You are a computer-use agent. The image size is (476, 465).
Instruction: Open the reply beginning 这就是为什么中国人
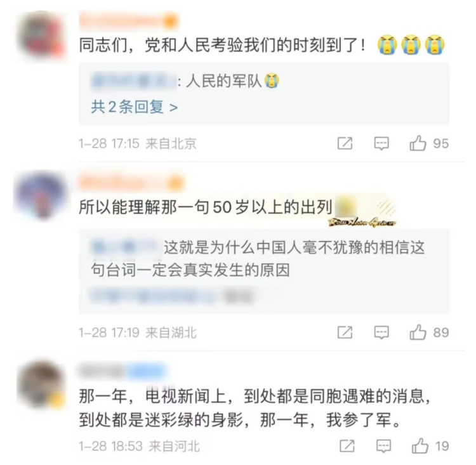[x=258, y=259]
